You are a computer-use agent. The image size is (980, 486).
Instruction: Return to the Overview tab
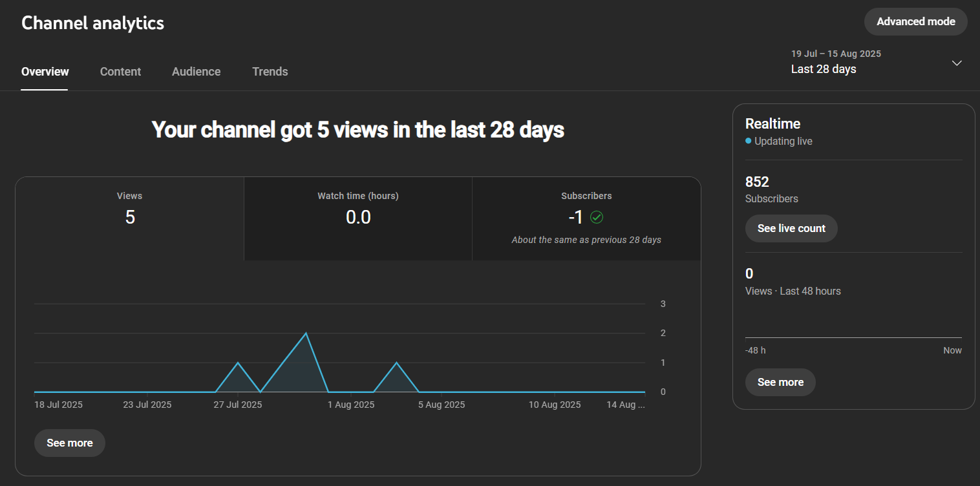(45, 71)
